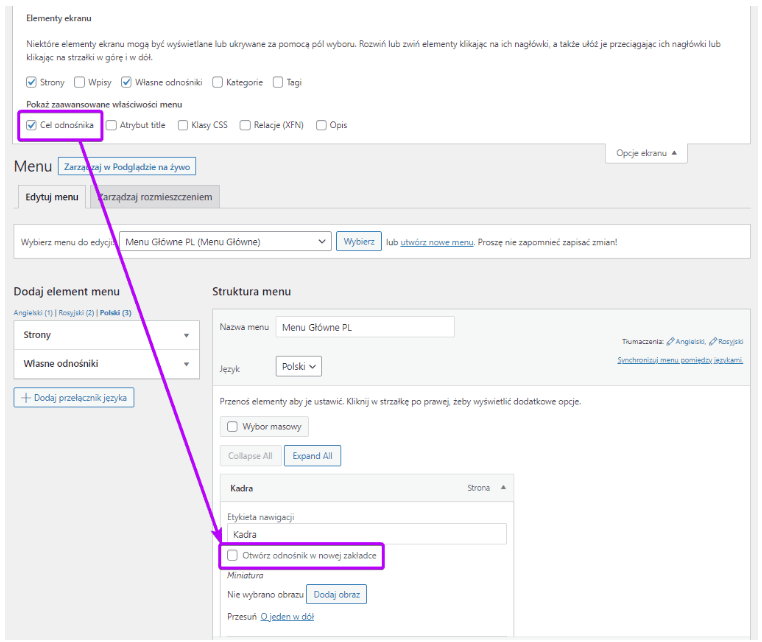
Task: Toggle the Atrybut title checkbox
Action: [x=111, y=125]
